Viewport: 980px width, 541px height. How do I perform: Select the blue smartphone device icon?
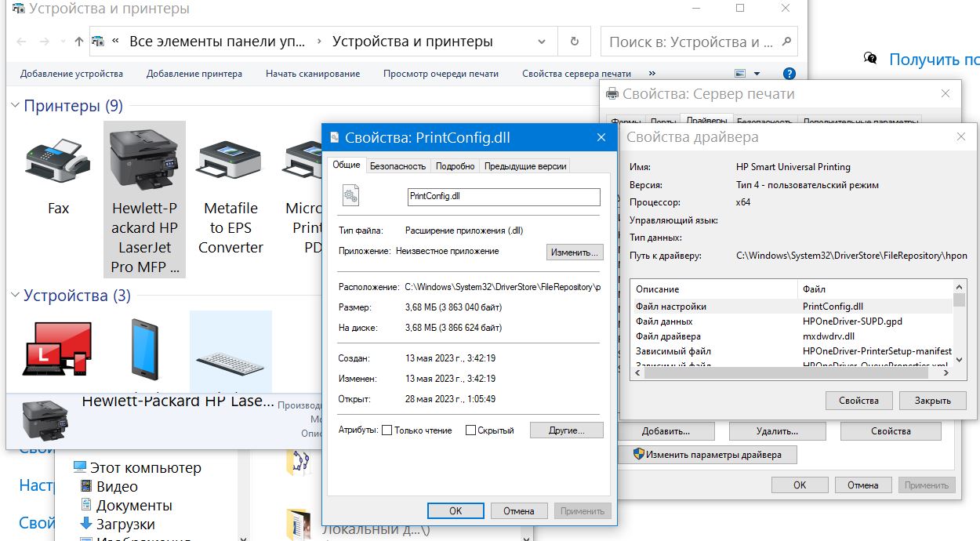tap(144, 349)
